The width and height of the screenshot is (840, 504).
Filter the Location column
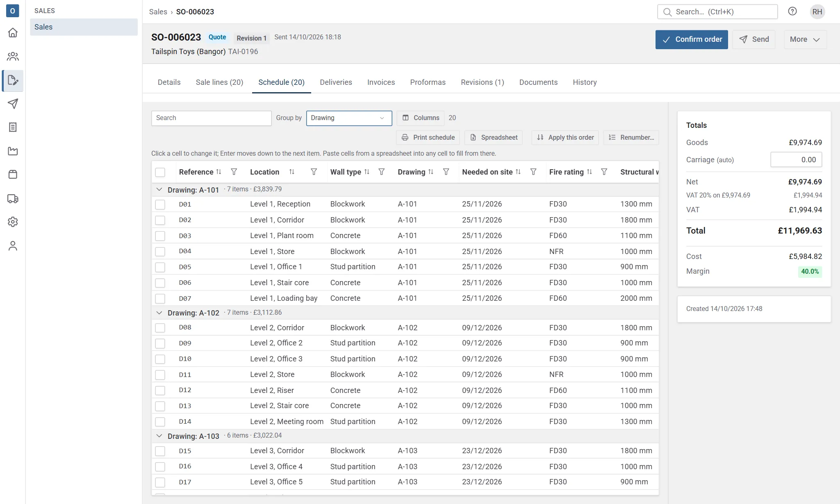[314, 172]
